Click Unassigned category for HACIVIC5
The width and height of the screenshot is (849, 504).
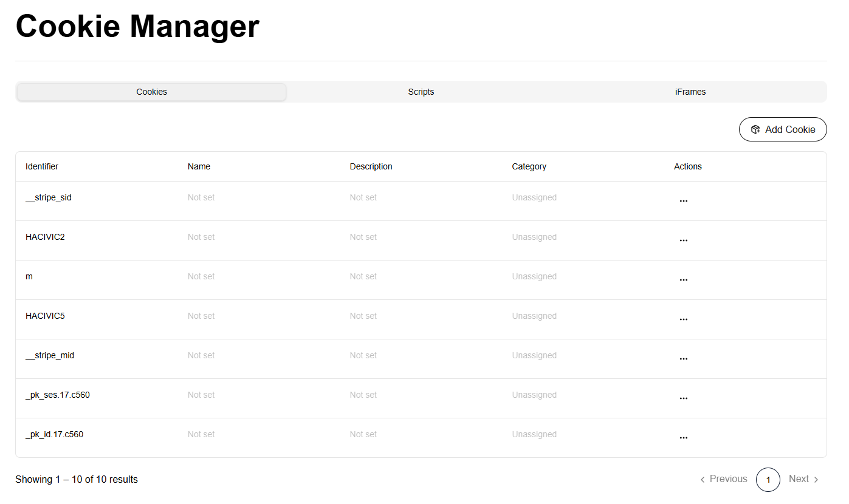tap(534, 316)
